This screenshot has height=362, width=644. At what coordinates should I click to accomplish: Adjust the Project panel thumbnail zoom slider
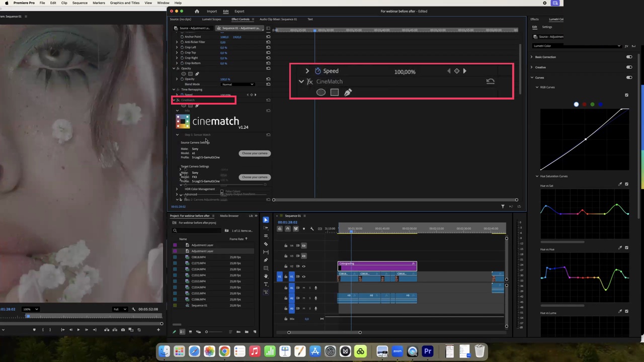(213, 332)
